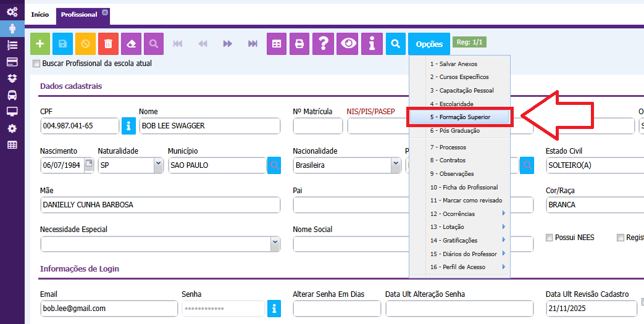Click into the Nome input field
The width and height of the screenshot is (644, 324).
(x=209, y=126)
